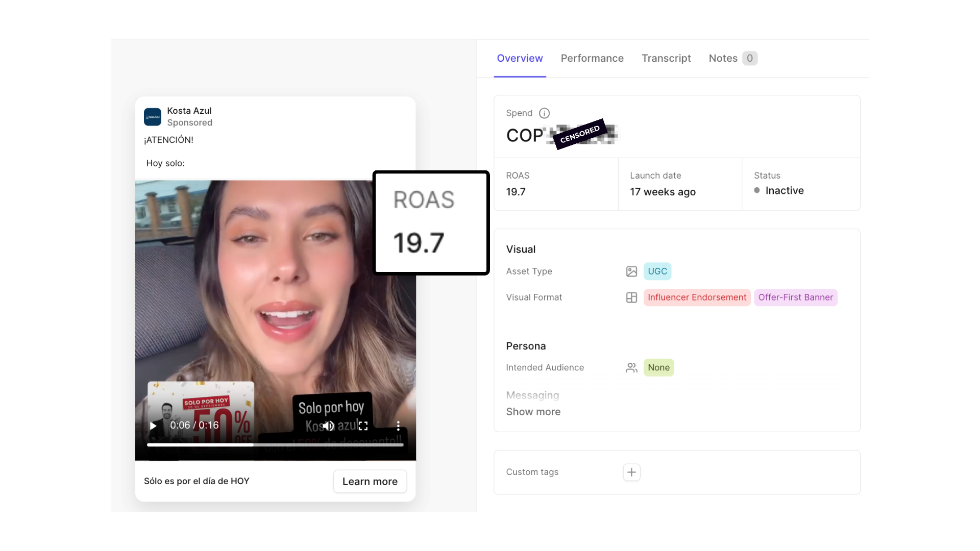Click the UGC asset type tag
The height and width of the screenshot is (551, 980).
pos(657,271)
